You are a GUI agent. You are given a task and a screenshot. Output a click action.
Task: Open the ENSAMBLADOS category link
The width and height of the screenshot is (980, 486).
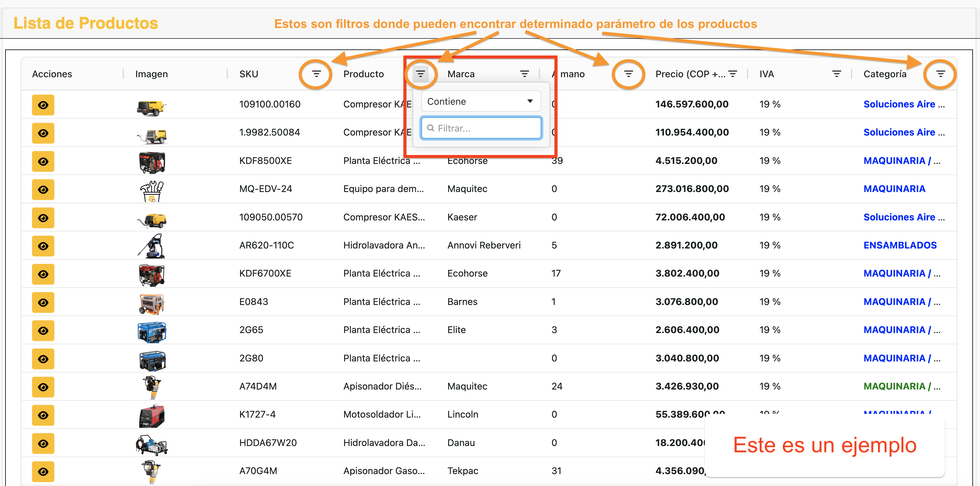click(x=900, y=245)
